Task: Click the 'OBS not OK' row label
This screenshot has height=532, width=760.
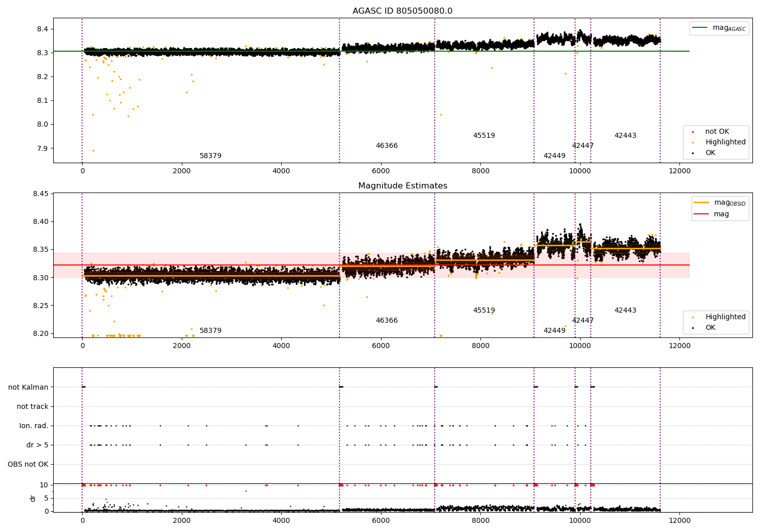Action: [x=28, y=464]
